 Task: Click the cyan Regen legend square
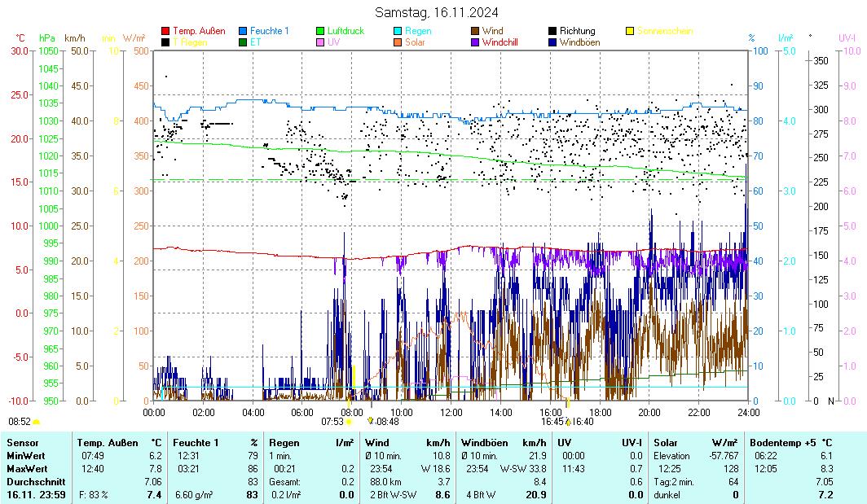click(398, 31)
